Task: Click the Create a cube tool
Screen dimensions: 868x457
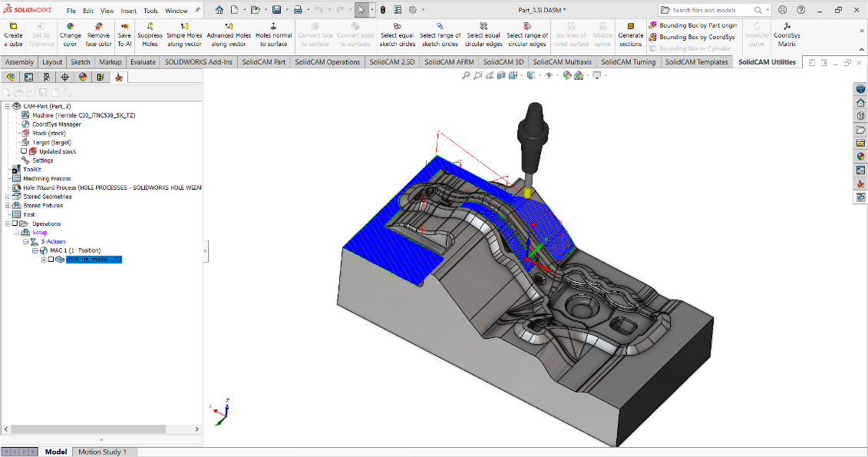Action: point(13,35)
